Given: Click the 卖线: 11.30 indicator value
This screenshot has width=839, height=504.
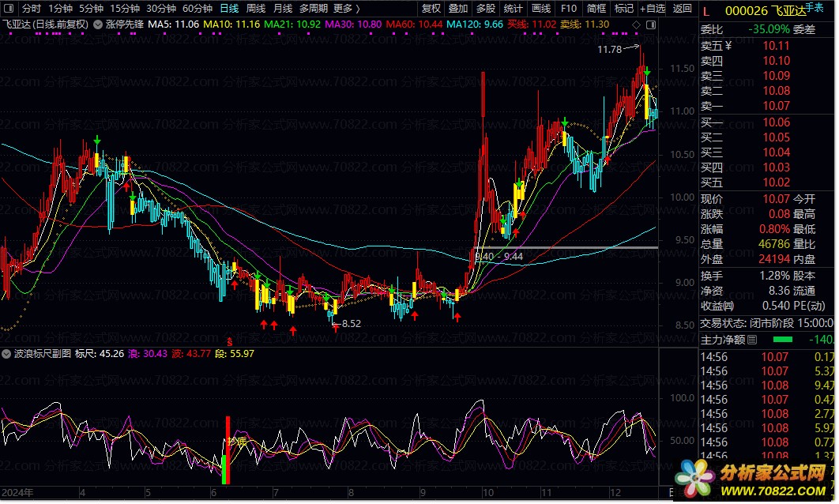Looking at the screenshot, I should (x=585, y=24).
